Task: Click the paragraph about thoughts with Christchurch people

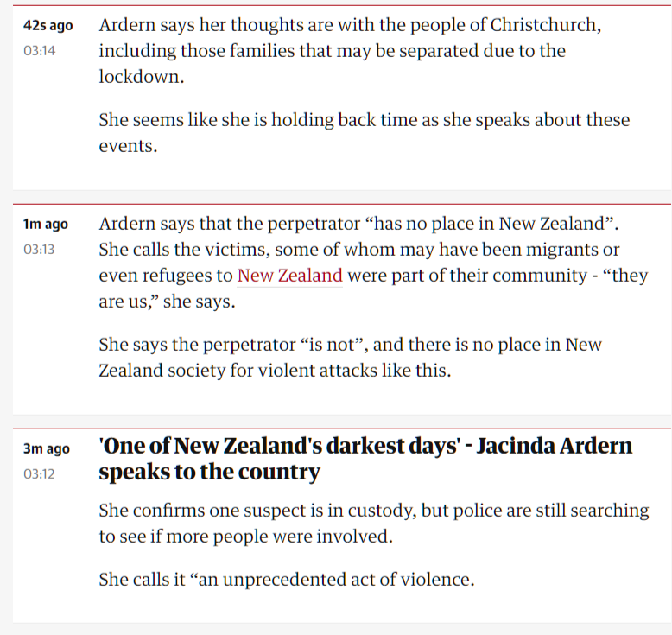Action: [x=350, y=51]
